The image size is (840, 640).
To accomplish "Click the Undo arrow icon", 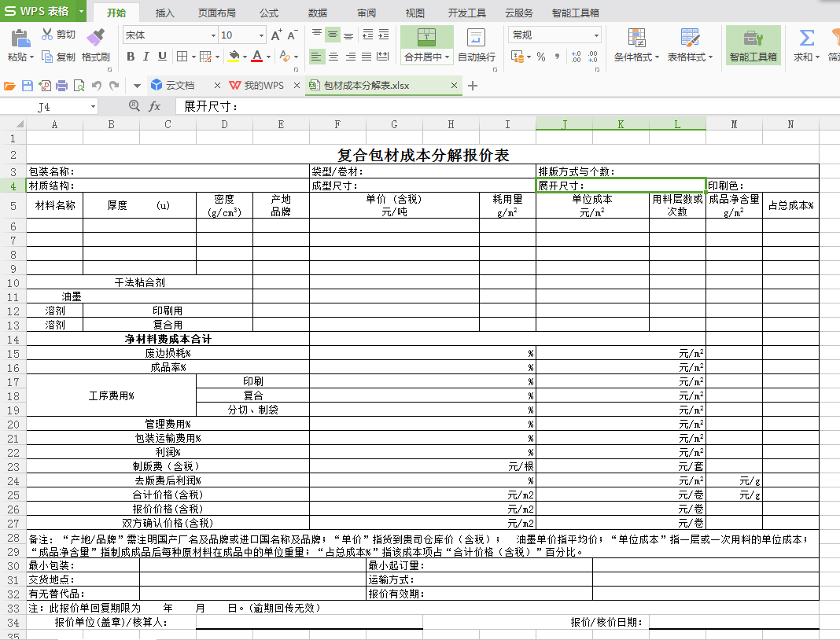I will [x=97, y=86].
